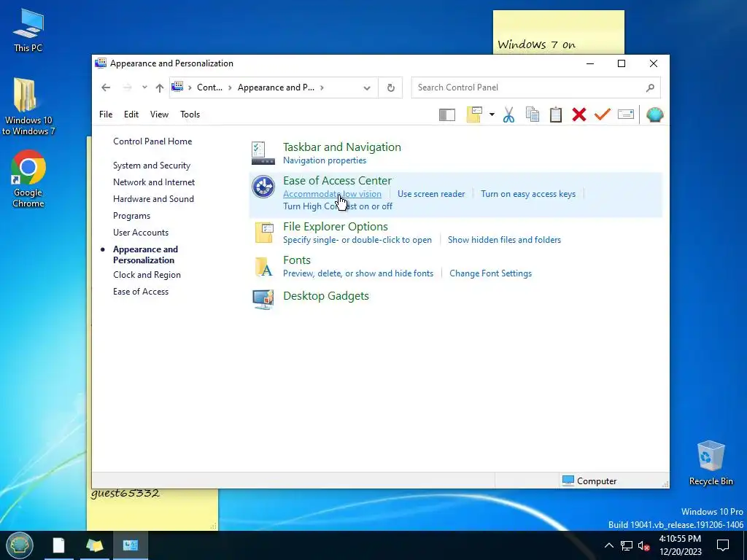Screen dimensions: 747x560
Task: Open the Edit menu
Action: (x=131, y=114)
